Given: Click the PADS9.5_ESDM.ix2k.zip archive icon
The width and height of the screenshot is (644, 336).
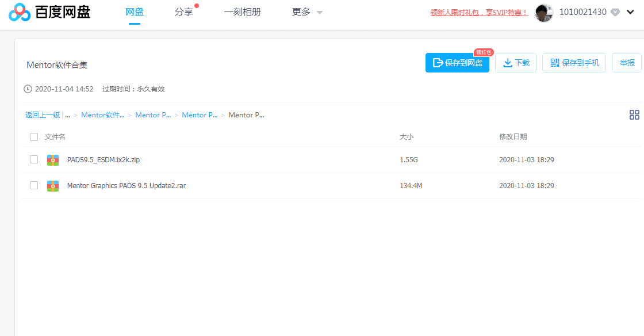Looking at the screenshot, I should [52, 160].
